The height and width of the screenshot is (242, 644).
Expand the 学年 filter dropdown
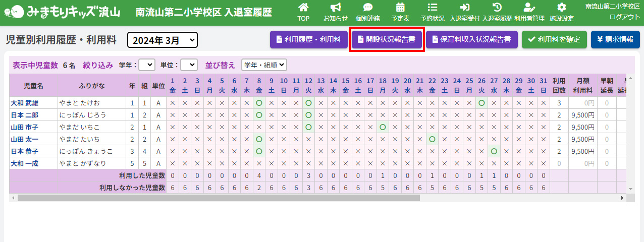(147, 65)
